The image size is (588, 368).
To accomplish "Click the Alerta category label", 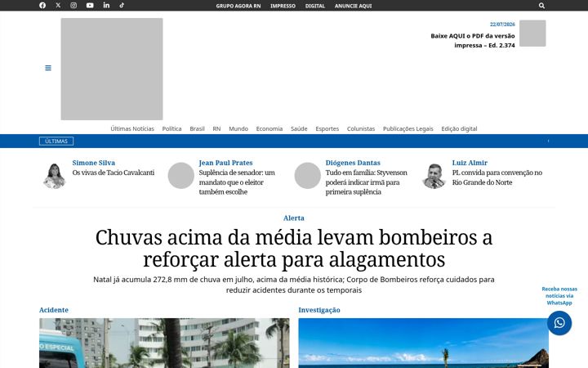I will point(294,218).
